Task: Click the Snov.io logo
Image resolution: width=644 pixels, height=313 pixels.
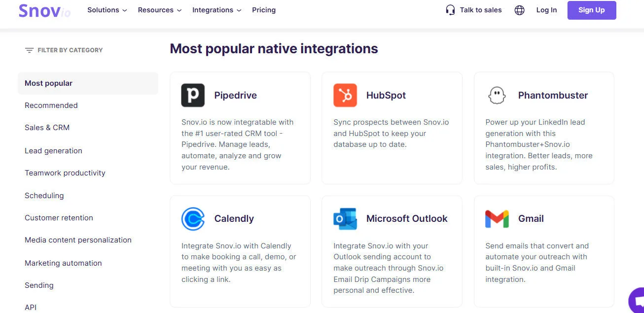Action: 44,11
